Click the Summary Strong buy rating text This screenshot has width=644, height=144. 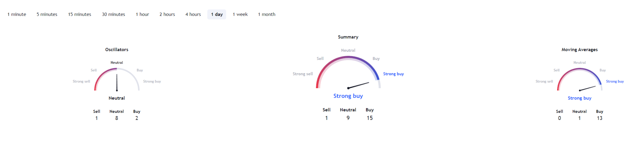tap(348, 96)
